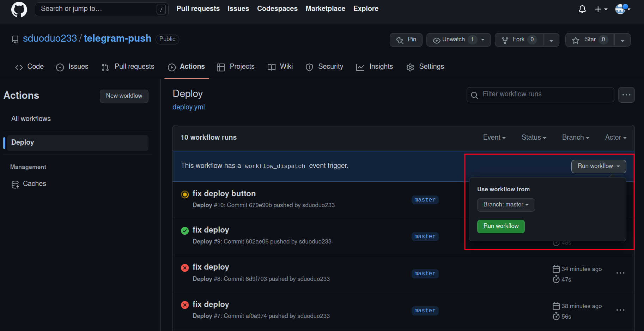Open the fix deploy button run
Image resolution: width=644 pixels, height=331 pixels.
tap(224, 193)
